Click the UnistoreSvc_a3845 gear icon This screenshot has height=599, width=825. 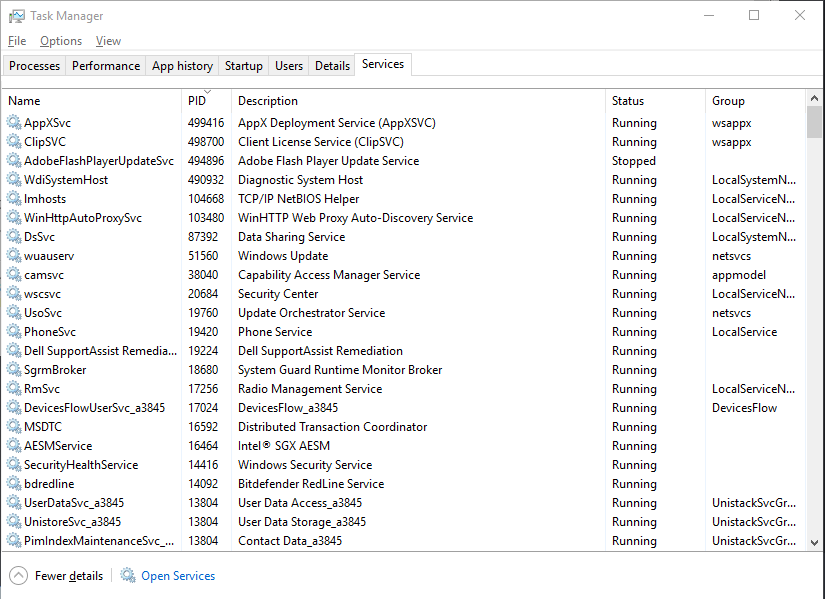[x=14, y=522]
